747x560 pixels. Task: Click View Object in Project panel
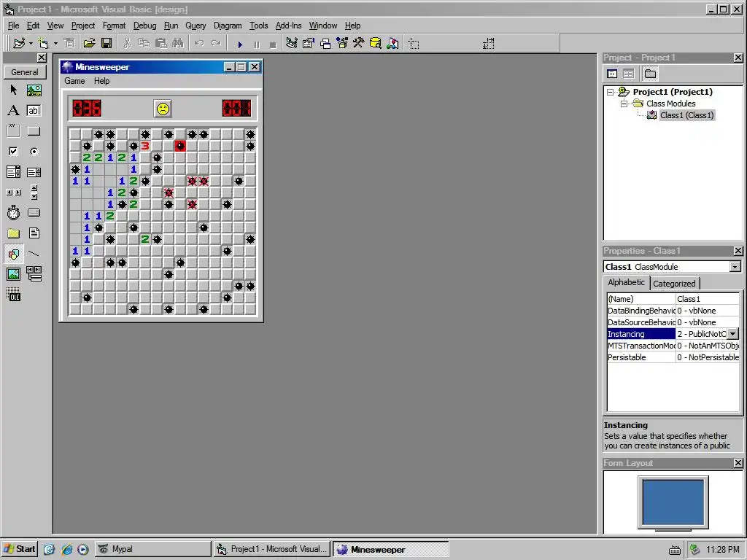[629, 74]
